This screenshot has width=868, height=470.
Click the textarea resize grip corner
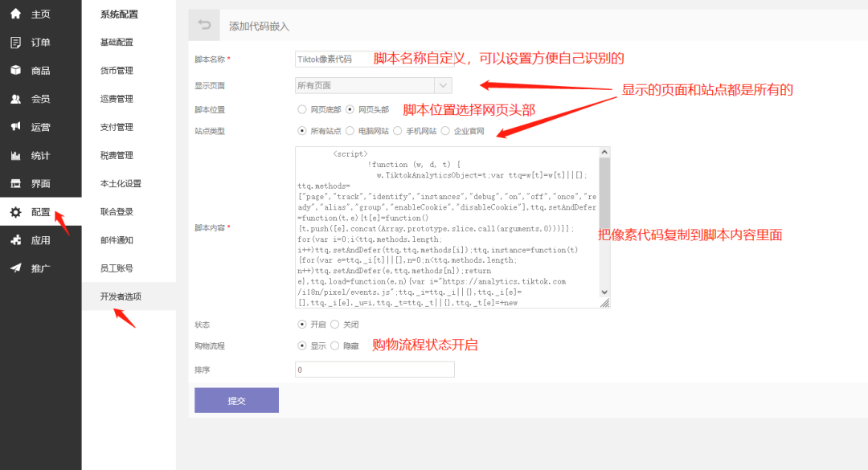(604, 303)
